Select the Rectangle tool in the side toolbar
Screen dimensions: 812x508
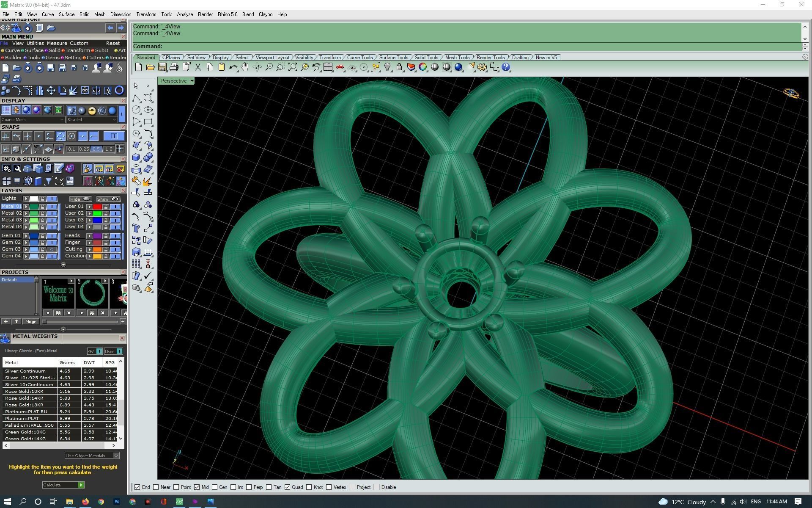148,122
